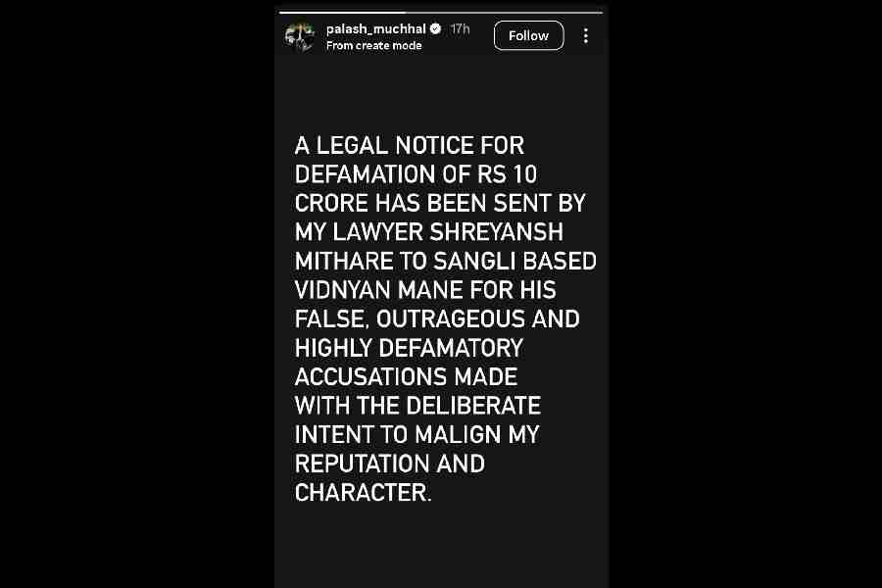Click the 'From create mode' label
Image resolution: width=882 pixels, height=588 pixels.
tap(373, 46)
